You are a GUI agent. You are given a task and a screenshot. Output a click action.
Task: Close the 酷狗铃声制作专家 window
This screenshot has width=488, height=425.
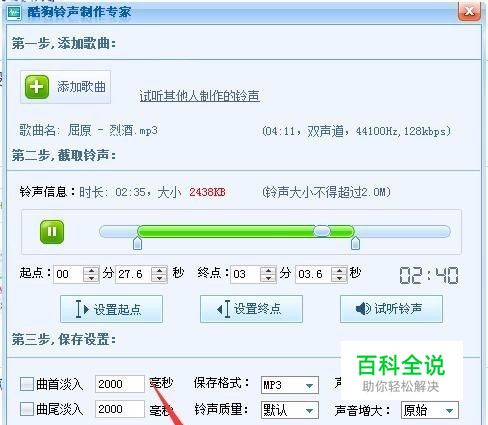469,11
